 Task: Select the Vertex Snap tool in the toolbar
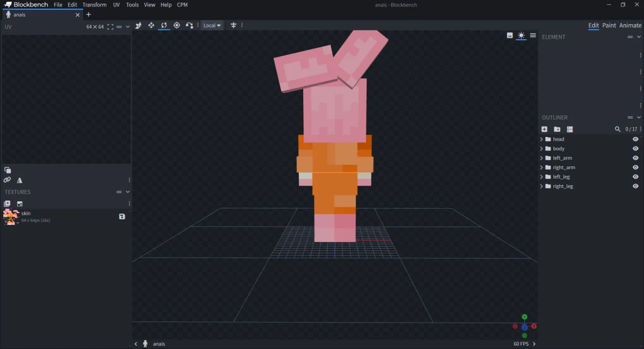coord(189,25)
